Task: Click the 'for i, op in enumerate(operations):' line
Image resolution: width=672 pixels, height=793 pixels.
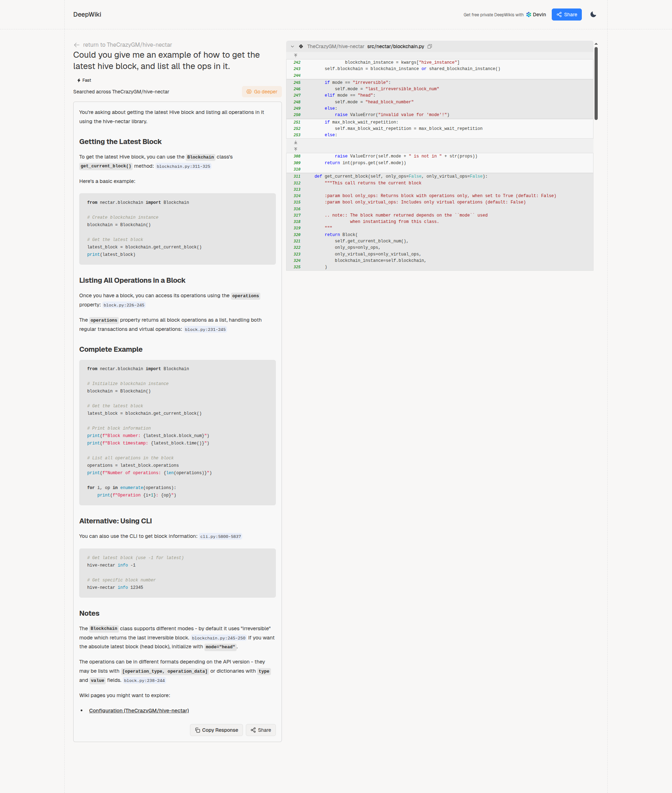Action: [x=132, y=488]
